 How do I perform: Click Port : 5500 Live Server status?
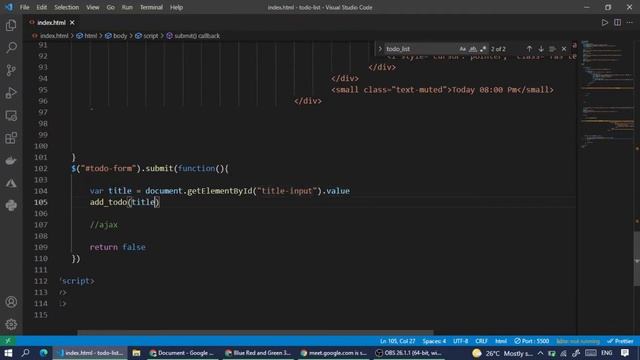pos(531,341)
